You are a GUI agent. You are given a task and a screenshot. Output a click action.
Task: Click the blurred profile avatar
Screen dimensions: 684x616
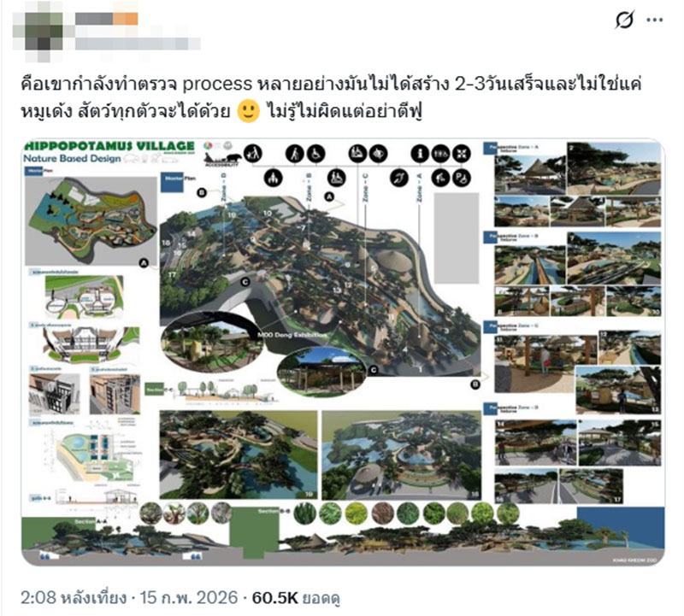coord(38,32)
